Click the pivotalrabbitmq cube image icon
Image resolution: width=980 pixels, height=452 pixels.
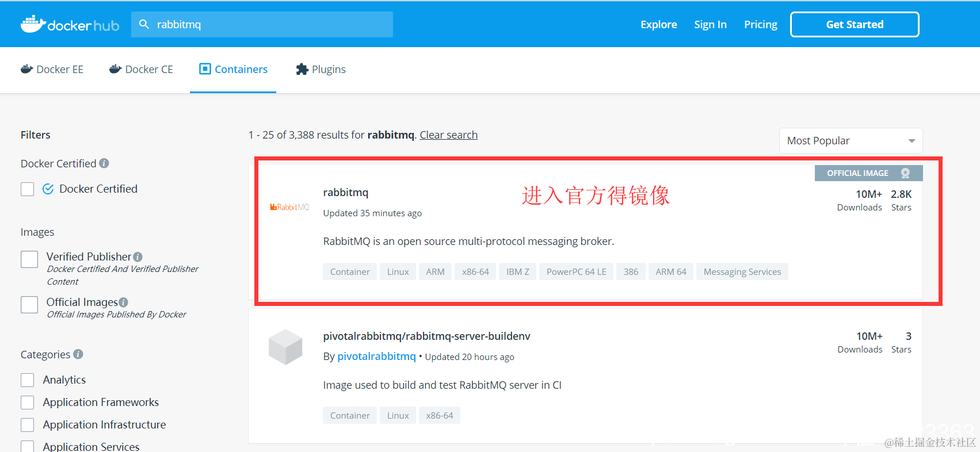click(285, 347)
